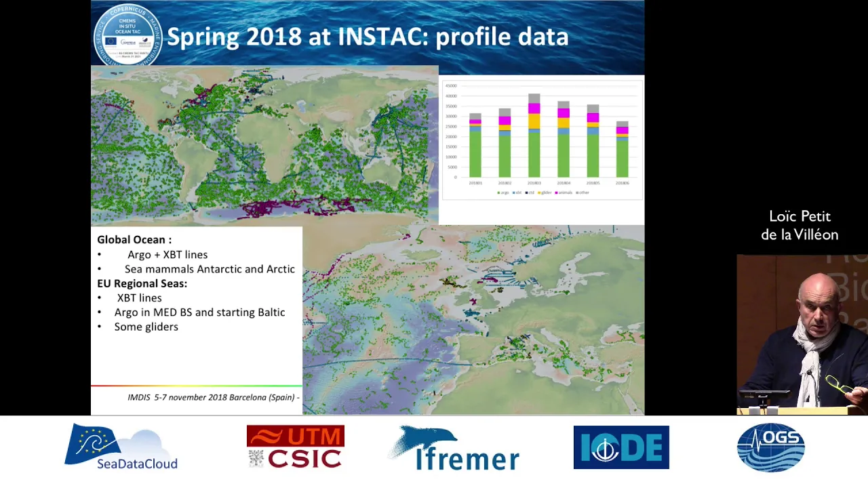Select the 'Global Ocean :' heading

134,239
